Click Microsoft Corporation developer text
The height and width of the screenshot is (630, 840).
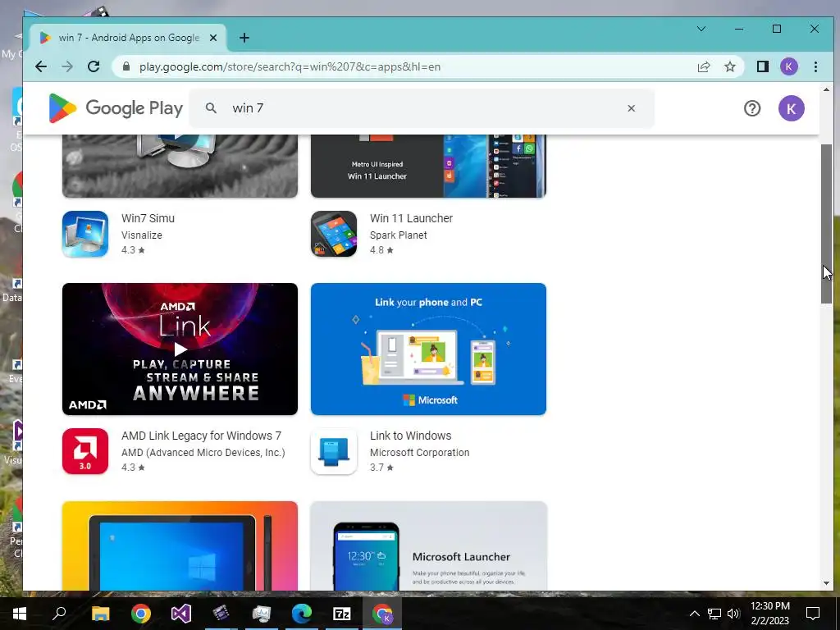(419, 453)
